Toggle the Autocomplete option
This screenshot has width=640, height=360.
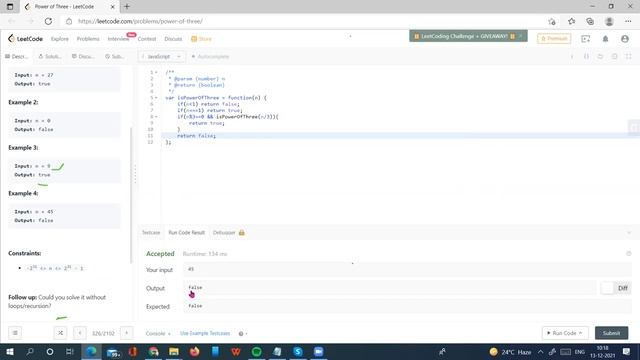click(x=210, y=56)
